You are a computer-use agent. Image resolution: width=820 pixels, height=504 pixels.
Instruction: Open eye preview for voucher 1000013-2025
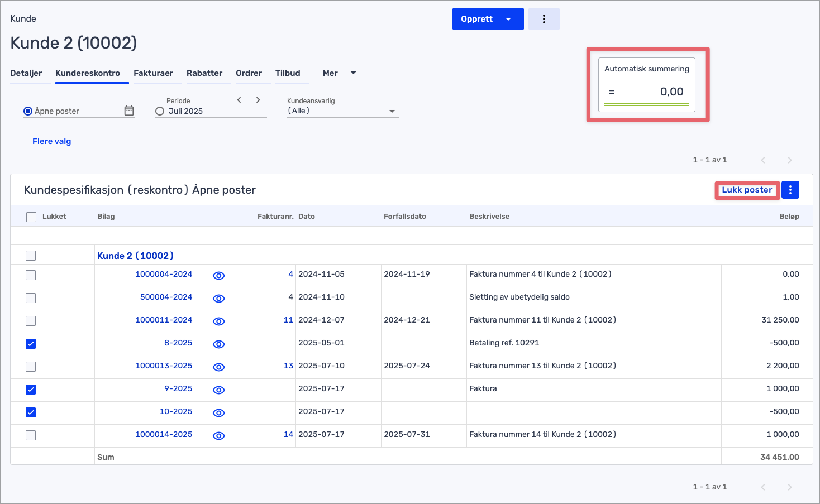click(218, 367)
